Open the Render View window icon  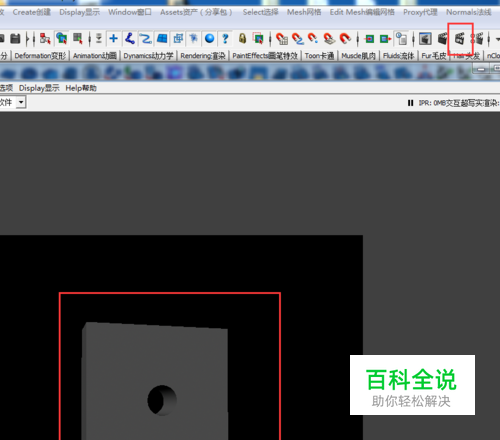pos(425,39)
